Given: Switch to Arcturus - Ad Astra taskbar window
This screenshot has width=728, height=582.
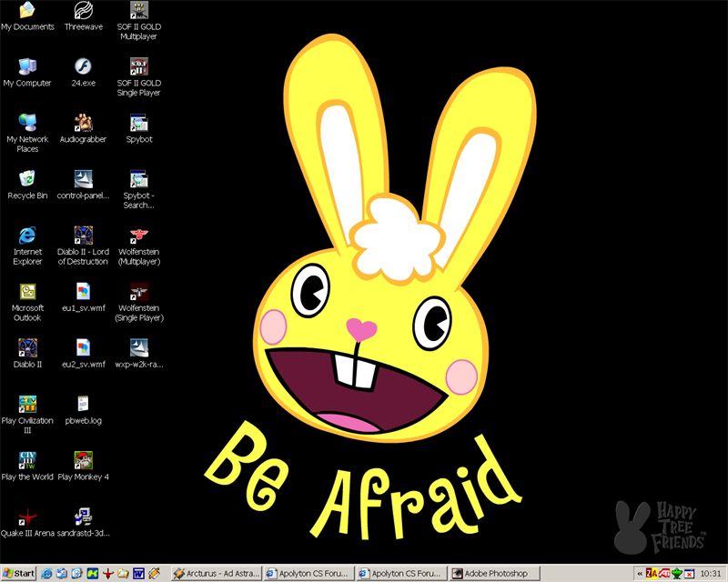Looking at the screenshot, I should click(x=217, y=574).
